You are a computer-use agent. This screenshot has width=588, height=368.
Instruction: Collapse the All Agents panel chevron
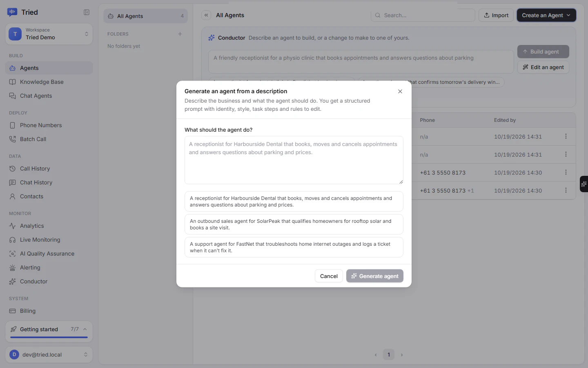(207, 15)
